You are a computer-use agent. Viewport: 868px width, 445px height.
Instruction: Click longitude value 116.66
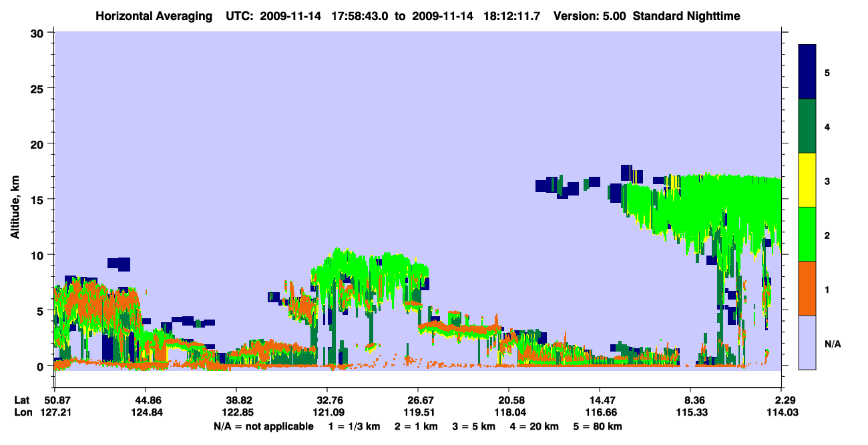click(600, 412)
